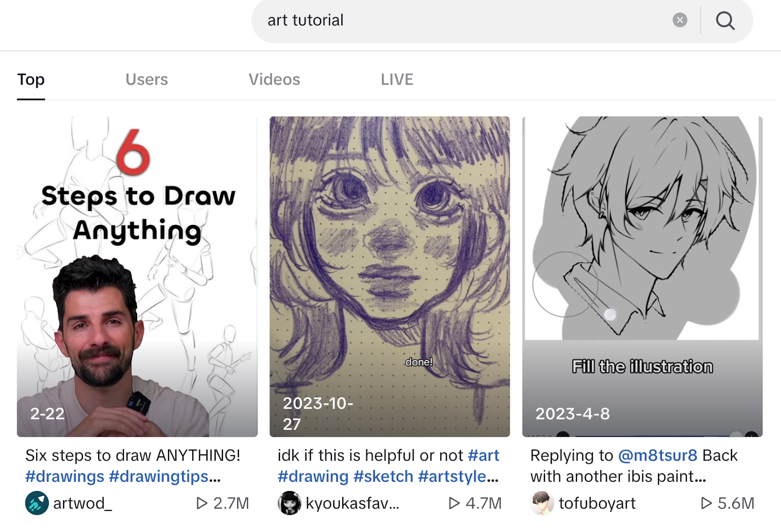Viewport: 781px width, 532px height.
Task: Click the 'Six steps to draw ANYTHING!' caption
Action: pos(133,455)
